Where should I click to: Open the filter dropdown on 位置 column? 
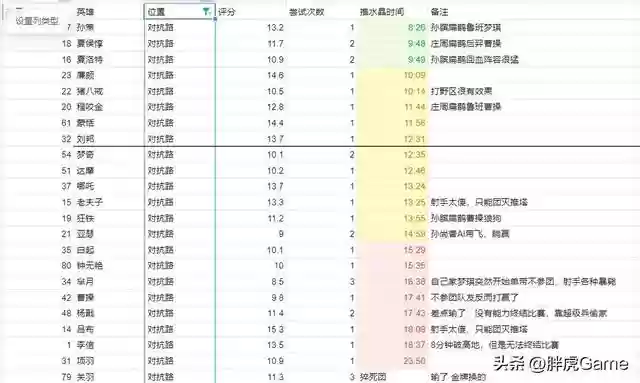click(x=207, y=12)
